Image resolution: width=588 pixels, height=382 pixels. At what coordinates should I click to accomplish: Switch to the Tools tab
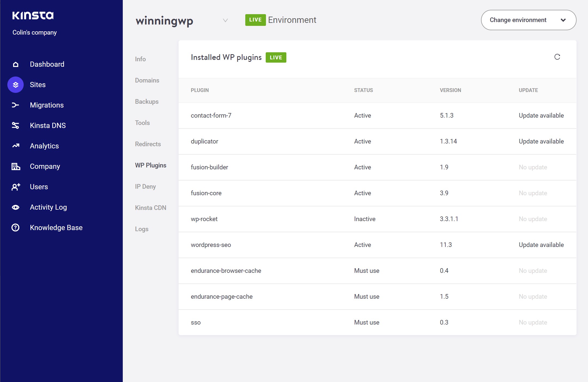coord(142,123)
